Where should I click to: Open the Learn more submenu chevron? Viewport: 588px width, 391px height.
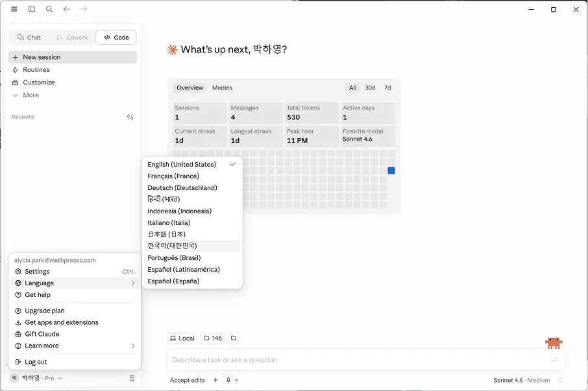pyautogui.click(x=133, y=346)
